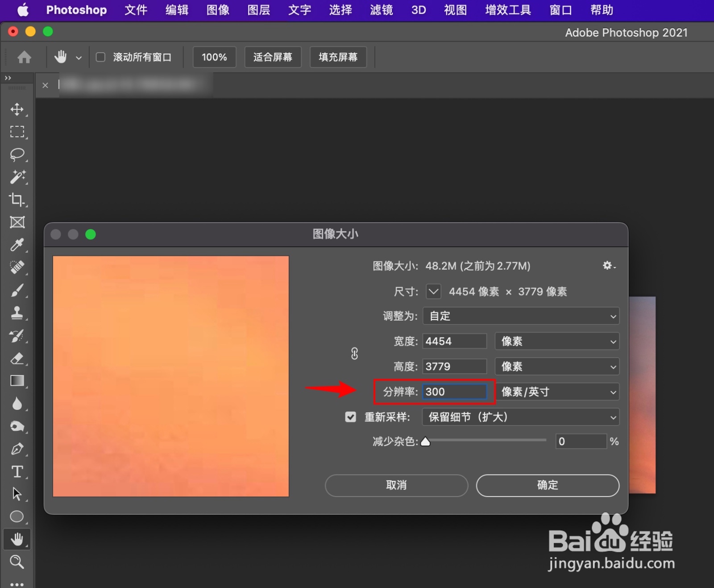Select the Rectangular Marquee tool
The width and height of the screenshot is (714, 588).
[x=17, y=132]
